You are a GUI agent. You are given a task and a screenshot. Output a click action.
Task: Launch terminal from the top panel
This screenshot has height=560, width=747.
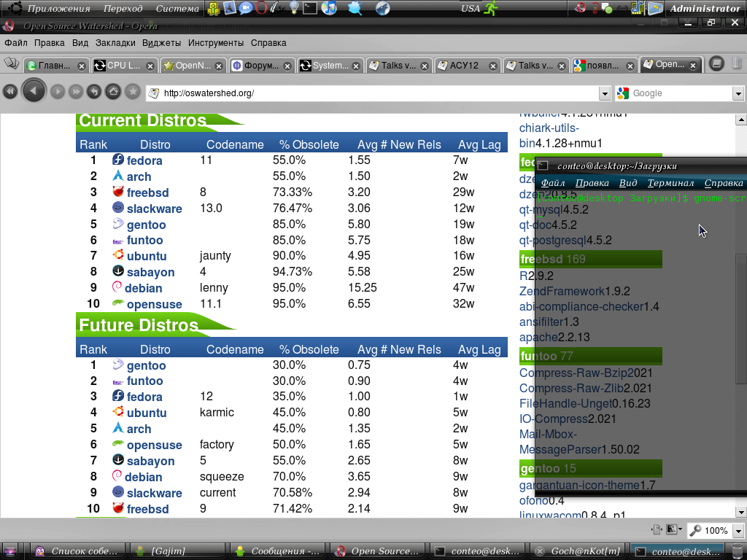click(x=310, y=8)
